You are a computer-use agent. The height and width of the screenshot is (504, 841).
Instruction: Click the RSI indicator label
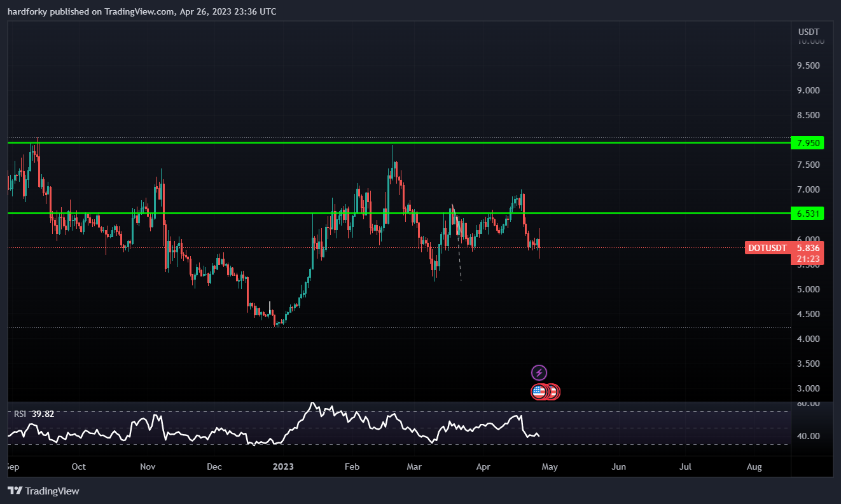[x=20, y=414]
